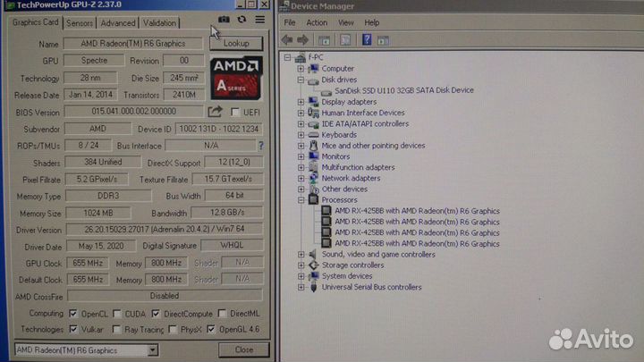Toggle the PhysX checkbox
This screenshot has width=644, height=362.
[173, 329]
